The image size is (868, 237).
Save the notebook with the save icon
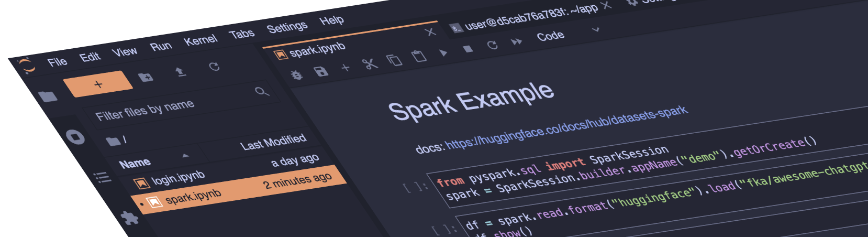pos(321,71)
